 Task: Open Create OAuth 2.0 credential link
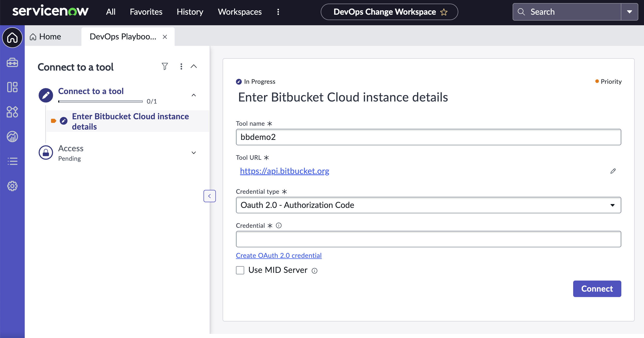pos(279,255)
